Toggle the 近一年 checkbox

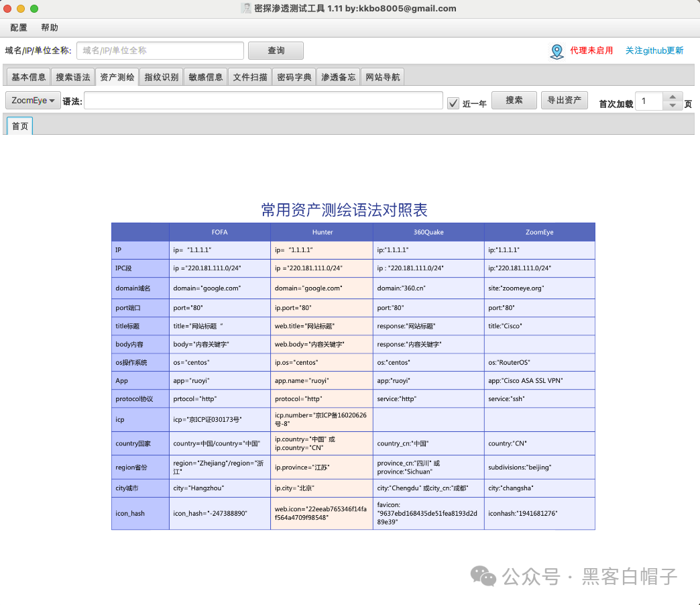click(x=453, y=103)
